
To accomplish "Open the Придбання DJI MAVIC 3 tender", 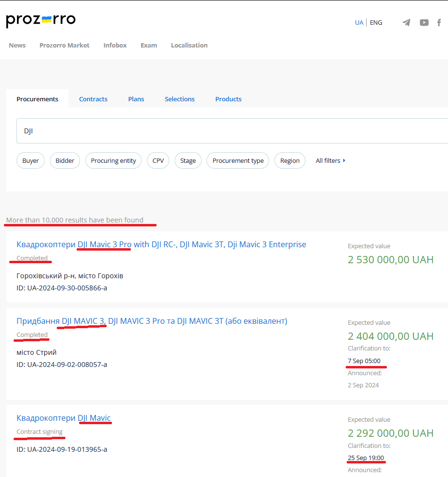I will (x=152, y=321).
